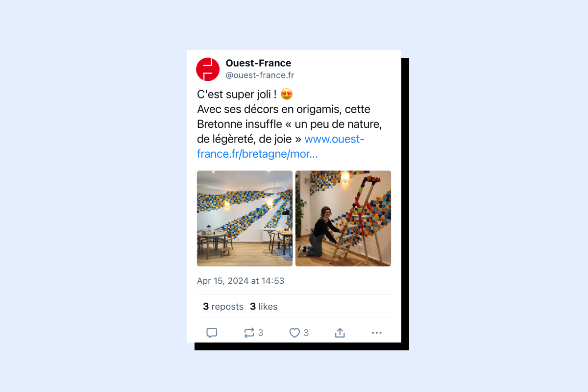Open the @ouest-france.fr handle

(260, 75)
